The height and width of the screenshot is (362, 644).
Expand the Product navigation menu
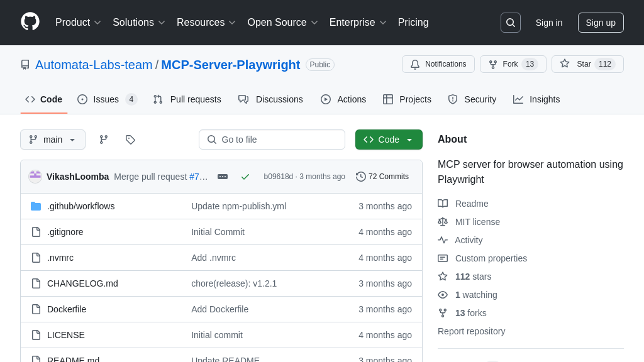[78, 23]
